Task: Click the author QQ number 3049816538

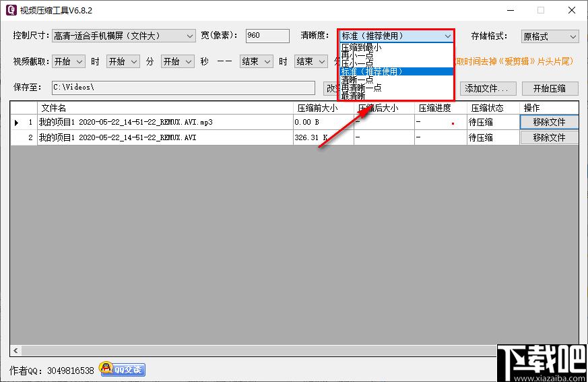Action: coord(71,371)
